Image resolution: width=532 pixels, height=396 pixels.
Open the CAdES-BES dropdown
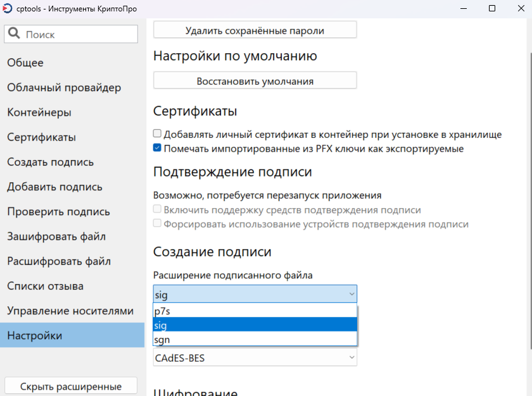255,357
